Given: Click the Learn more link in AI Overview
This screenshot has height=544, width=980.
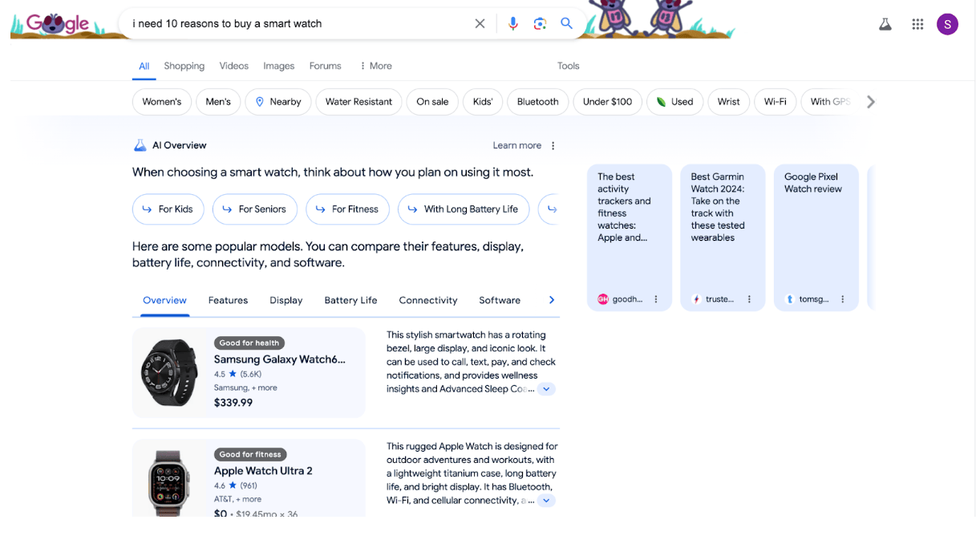Looking at the screenshot, I should [x=517, y=145].
